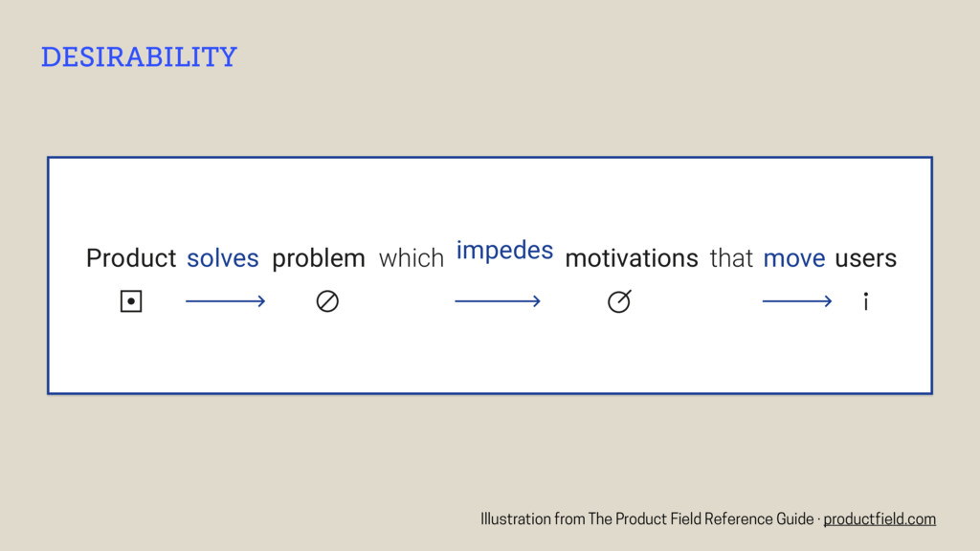
Task: Click the grey word 'which'
Action: pos(412,258)
